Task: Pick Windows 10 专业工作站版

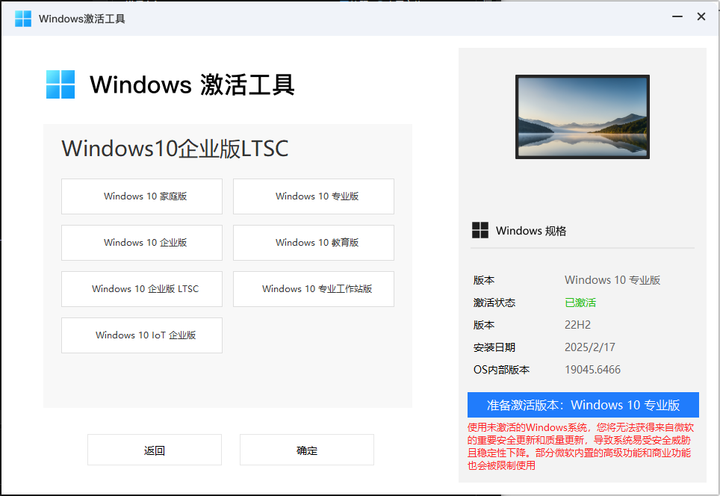Action: pyautogui.click(x=313, y=289)
